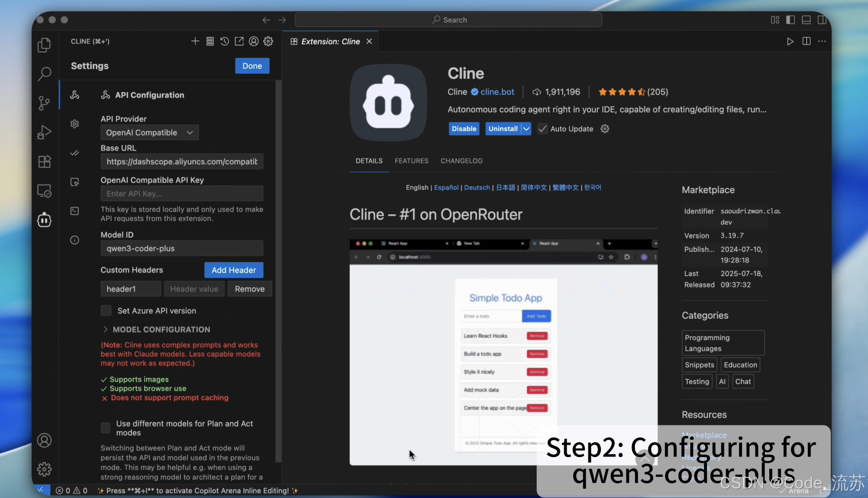Select the Browser settings tab icon
This screenshot has width=868, height=498.
point(75,182)
